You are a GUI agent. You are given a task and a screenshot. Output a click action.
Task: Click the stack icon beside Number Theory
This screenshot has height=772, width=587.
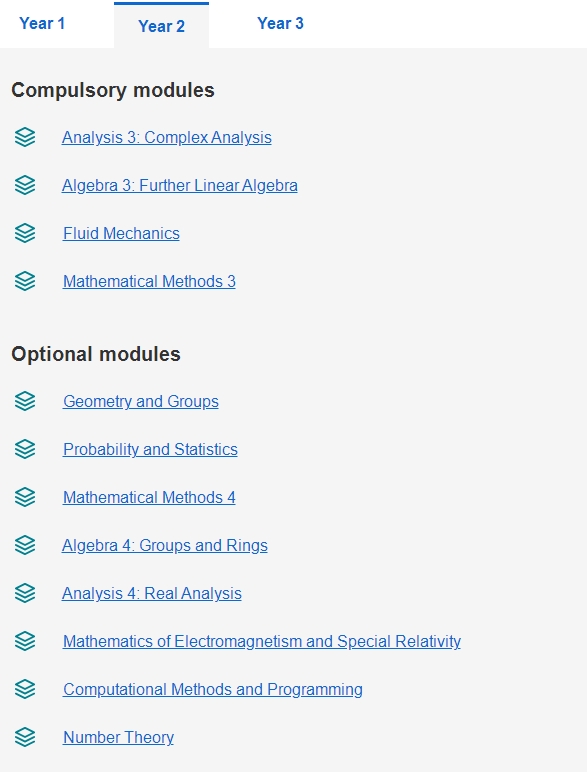click(25, 737)
